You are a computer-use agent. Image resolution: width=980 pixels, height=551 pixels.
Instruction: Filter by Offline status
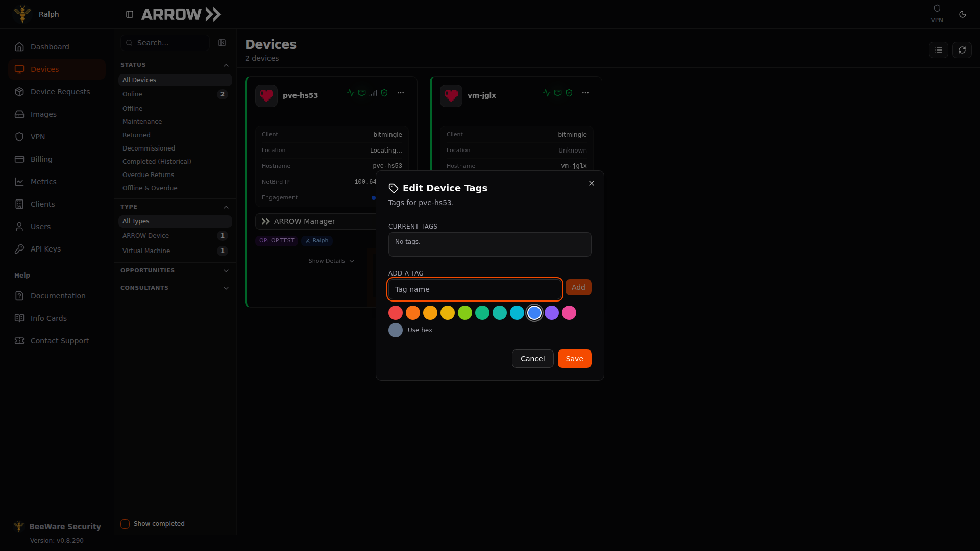point(175,109)
